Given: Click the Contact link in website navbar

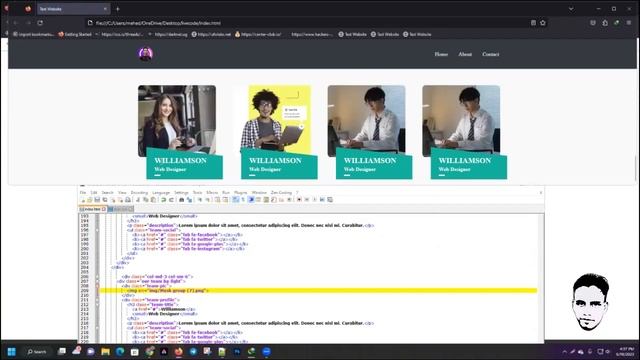Looking at the screenshot, I should [x=491, y=54].
